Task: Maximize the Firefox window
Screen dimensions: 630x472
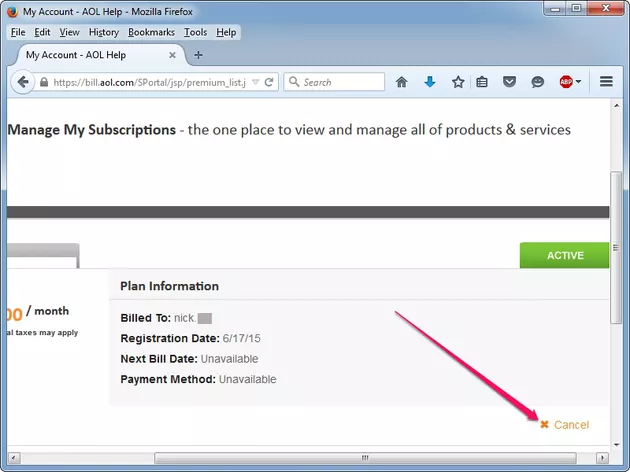Action: [577, 8]
